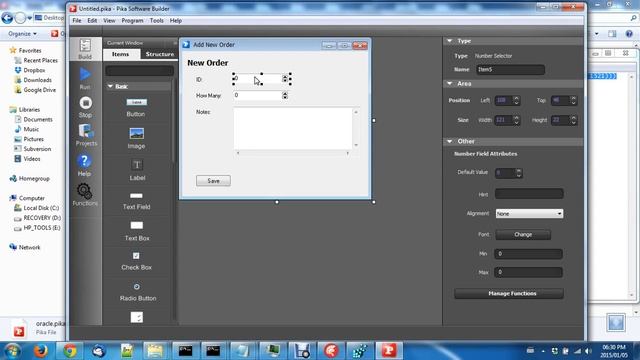This screenshot has width=640, height=360.
Task: Click the Height size stepper
Action: [x=573, y=120]
